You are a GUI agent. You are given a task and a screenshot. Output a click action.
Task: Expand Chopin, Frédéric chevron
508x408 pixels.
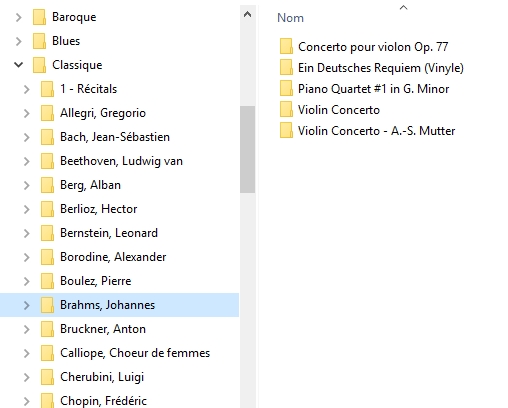[x=27, y=401]
